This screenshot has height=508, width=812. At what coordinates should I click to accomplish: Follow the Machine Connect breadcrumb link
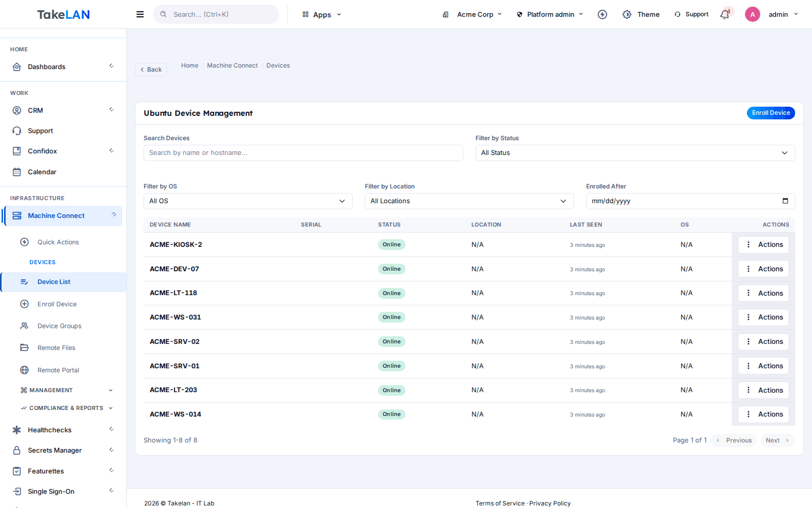coord(232,66)
